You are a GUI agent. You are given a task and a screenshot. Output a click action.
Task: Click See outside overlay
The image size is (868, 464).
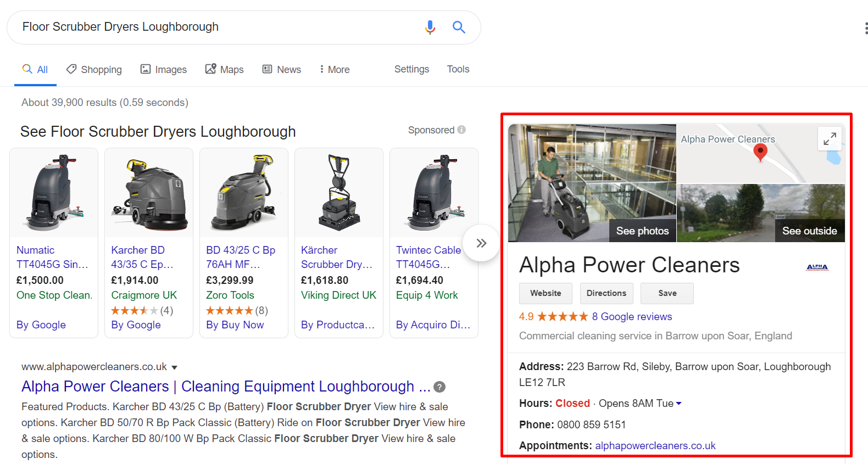coord(810,231)
